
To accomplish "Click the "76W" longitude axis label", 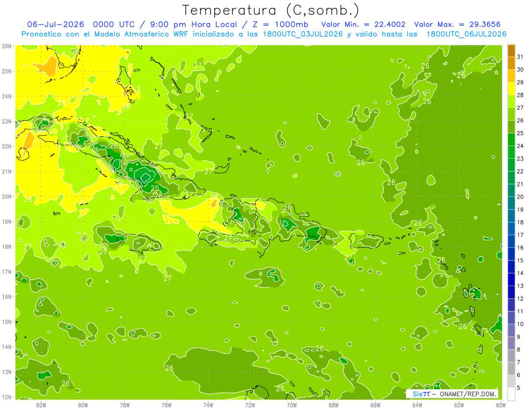I will click(166, 404).
